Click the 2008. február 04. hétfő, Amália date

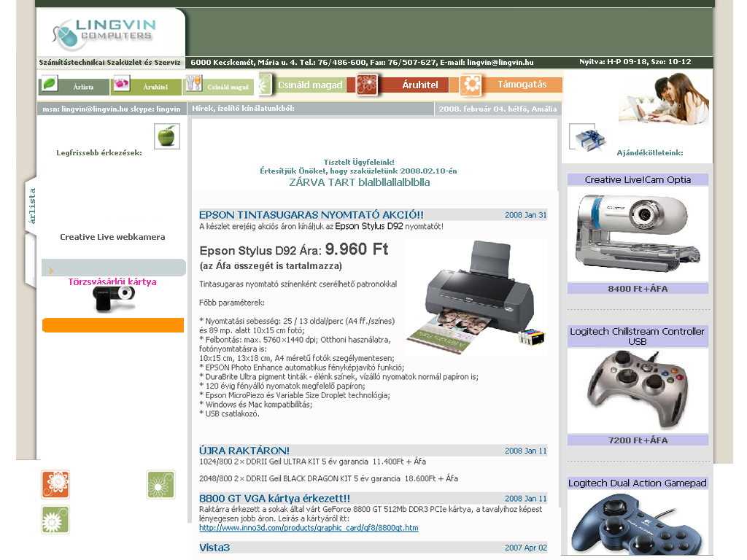tap(498, 109)
